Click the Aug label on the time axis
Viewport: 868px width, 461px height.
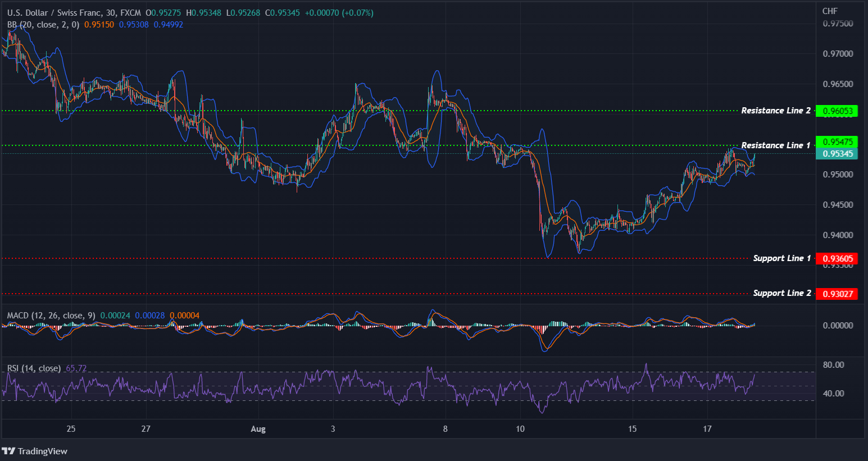point(258,428)
